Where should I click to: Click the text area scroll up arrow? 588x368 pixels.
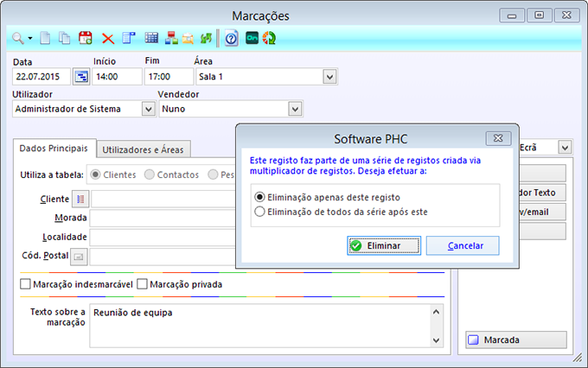[436, 312]
